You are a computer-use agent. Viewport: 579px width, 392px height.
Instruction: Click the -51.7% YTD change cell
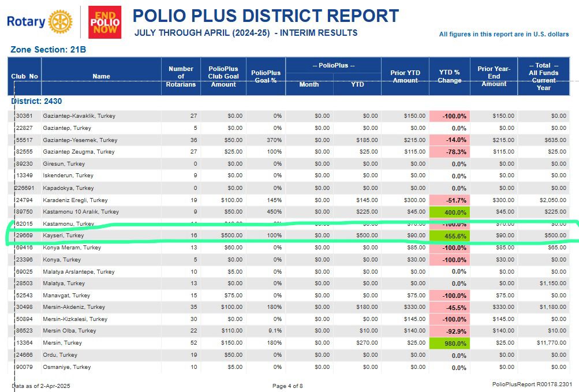[x=449, y=200]
